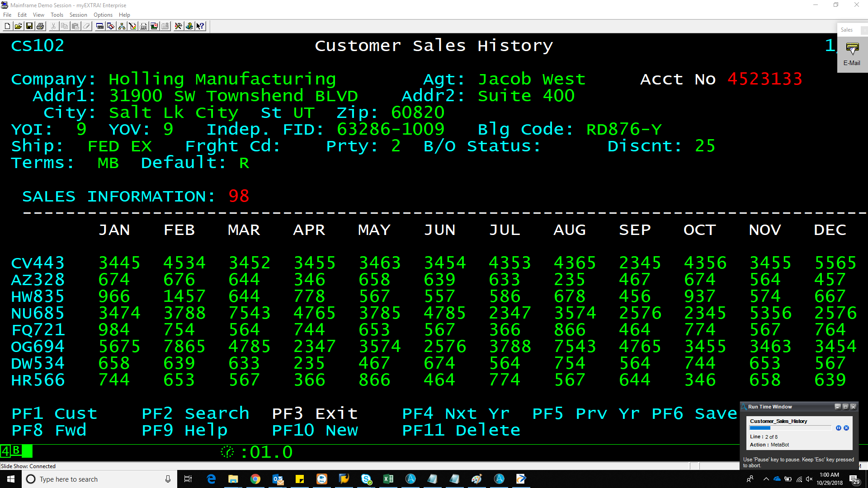Open the keyboard map toolbar icon
Screen dimensions: 868x488
click(100, 26)
